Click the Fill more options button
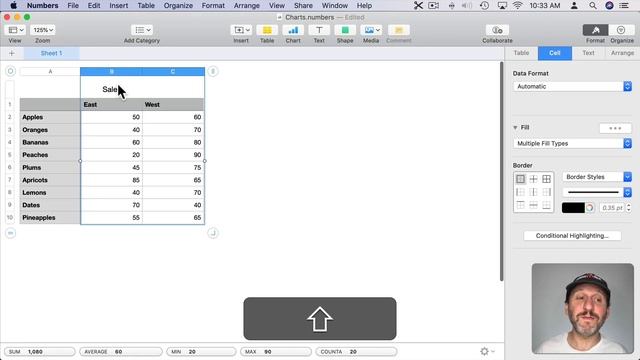Viewport: 640px width, 360px height. point(615,128)
